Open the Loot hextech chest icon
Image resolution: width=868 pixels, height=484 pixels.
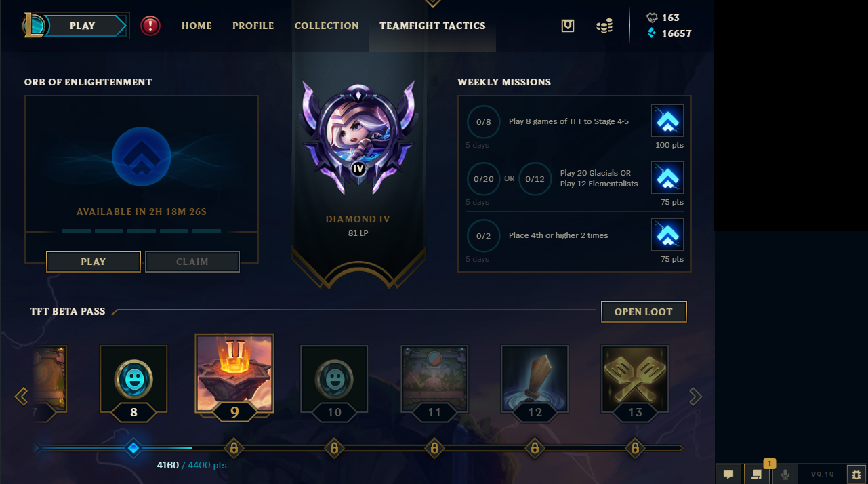click(x=568, y=26)
